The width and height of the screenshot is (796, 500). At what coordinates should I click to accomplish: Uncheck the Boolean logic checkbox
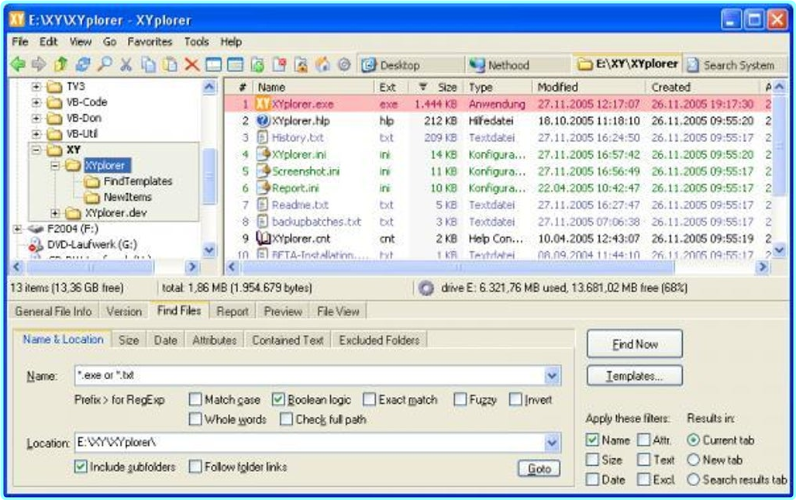278,399
